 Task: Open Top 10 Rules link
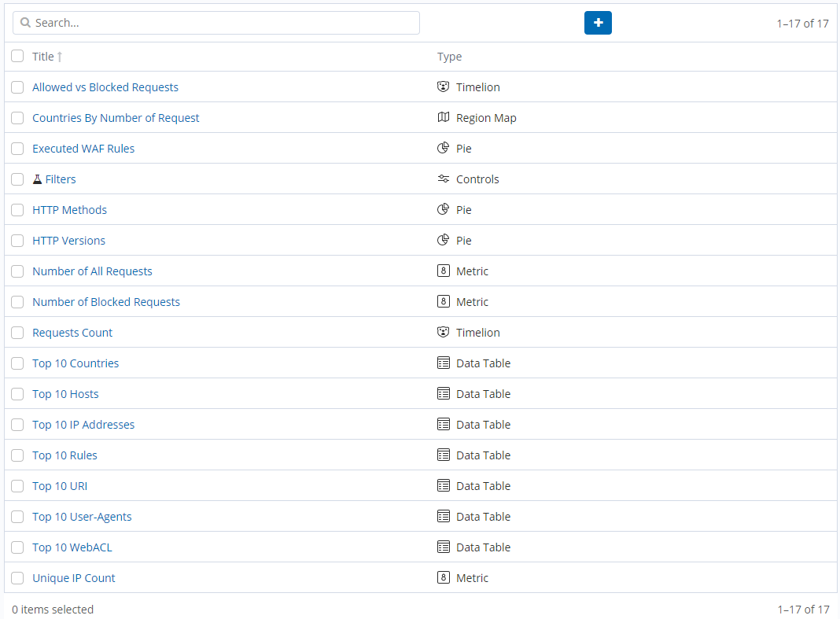(x=64, y=455)
